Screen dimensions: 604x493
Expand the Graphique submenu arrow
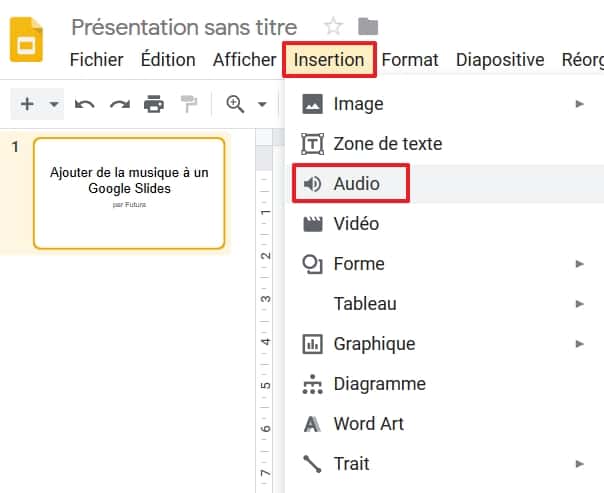coord(579,344)
